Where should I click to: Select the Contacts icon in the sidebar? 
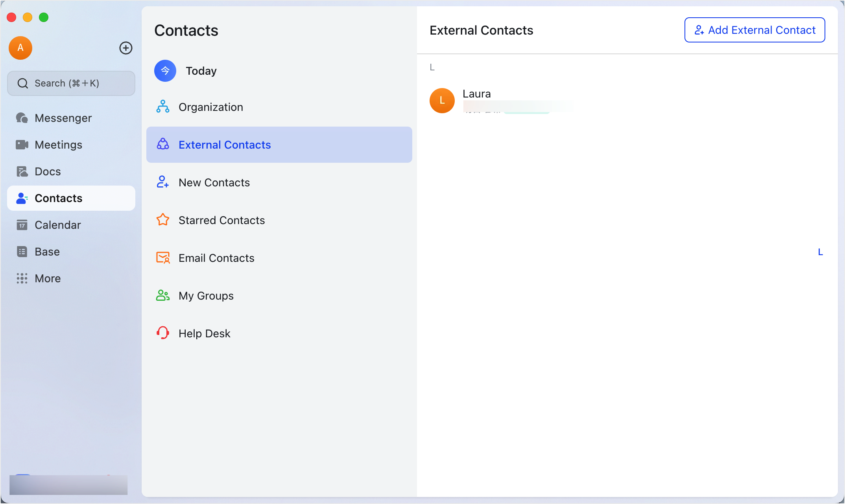click(x=22, y=198)
